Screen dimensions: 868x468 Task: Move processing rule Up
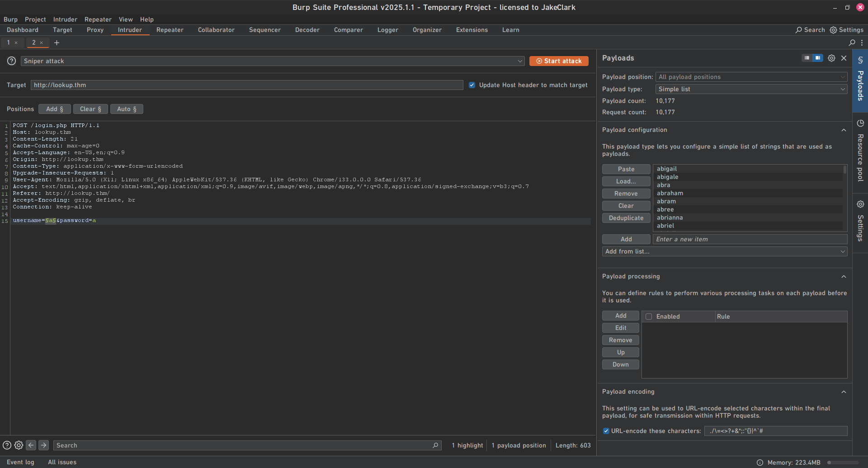[621, 352]
